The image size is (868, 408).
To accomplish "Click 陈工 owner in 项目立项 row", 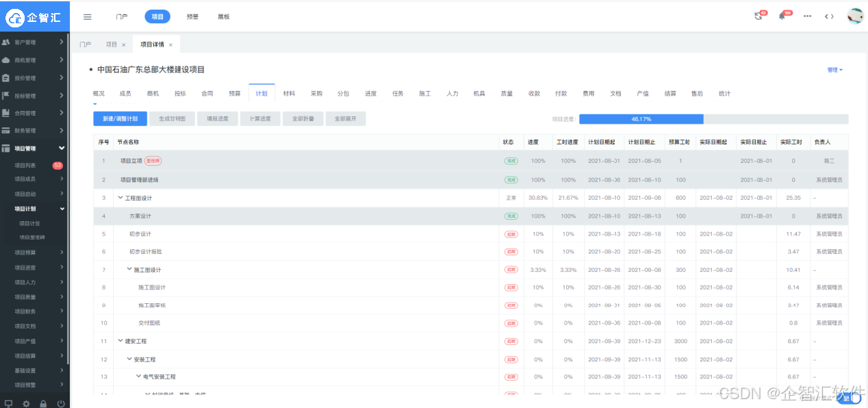I will coord(830,161).
